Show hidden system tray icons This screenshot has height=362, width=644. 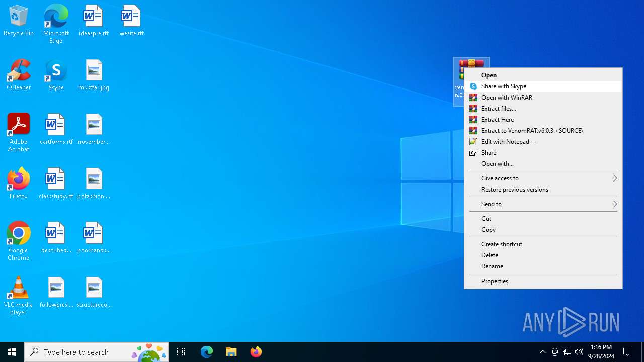click(542, 352)
